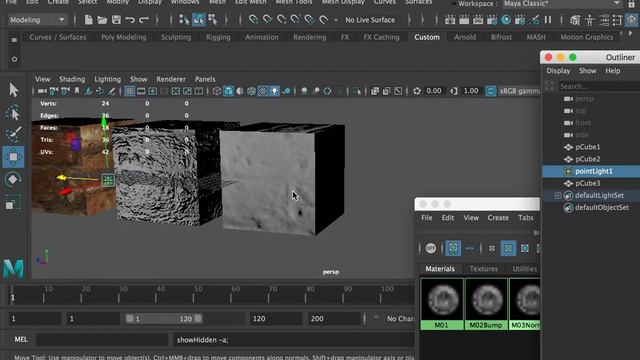Choose the Select by object type mode icon
Screen dimensions: 640x360
pos(199,20)
